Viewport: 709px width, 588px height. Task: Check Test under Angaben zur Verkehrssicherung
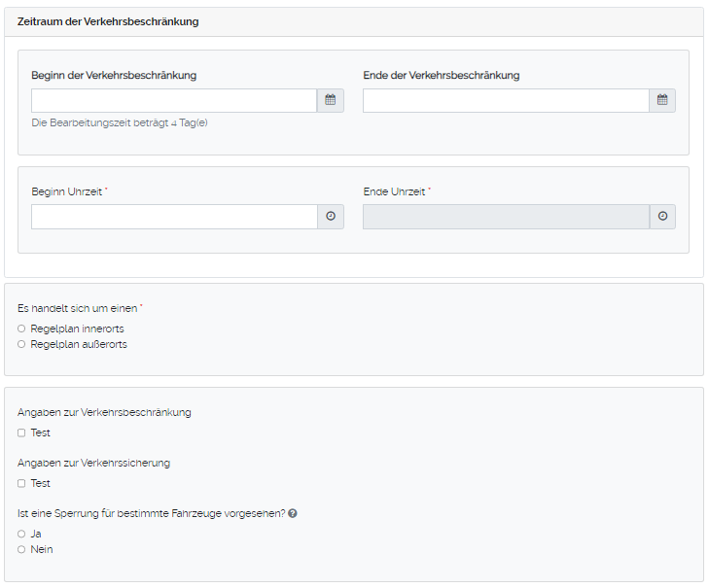tap(21, 483)
